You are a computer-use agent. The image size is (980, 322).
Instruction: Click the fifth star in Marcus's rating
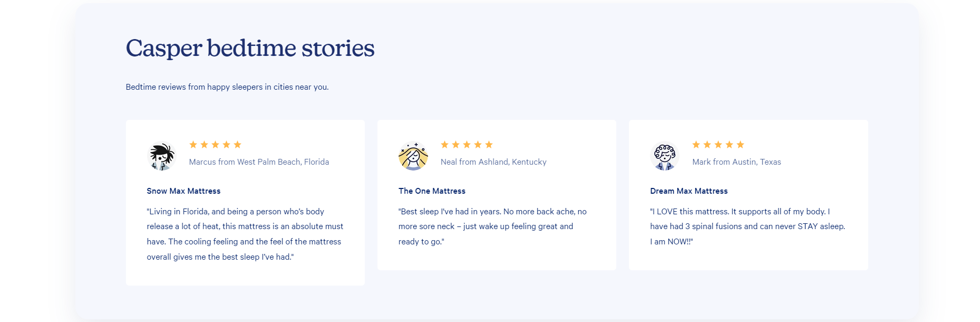[x=237, y=145]
